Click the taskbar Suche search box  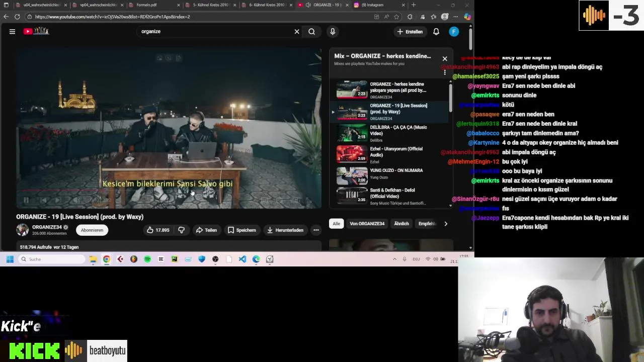pyautogui.click(x=52, y=259)
